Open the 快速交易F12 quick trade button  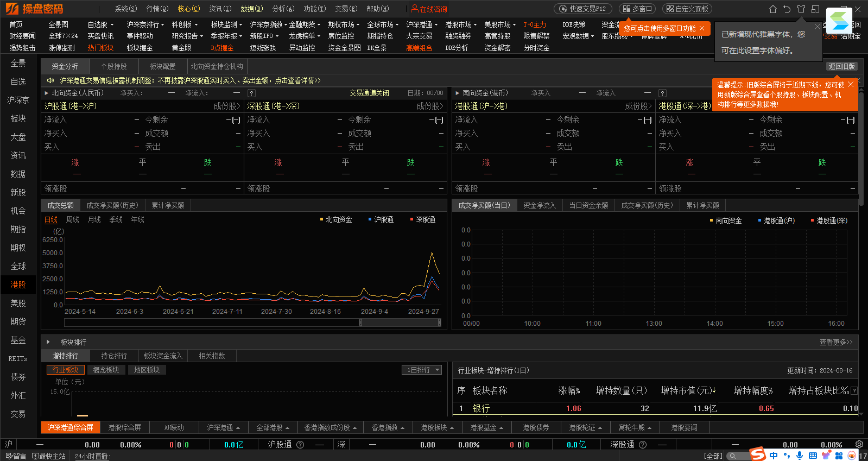click(x=583, y=9)
